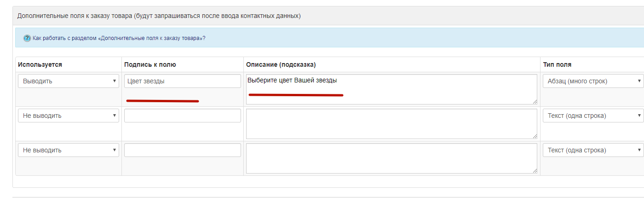Click the empty description textarea in third row
644x203 pixels.
(x=391, y=158)
